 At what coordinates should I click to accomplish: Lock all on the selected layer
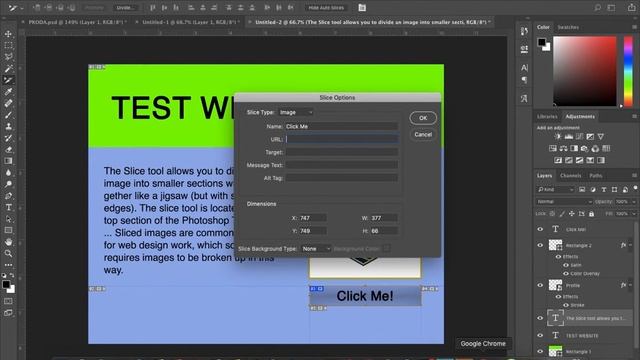point(591,213)
